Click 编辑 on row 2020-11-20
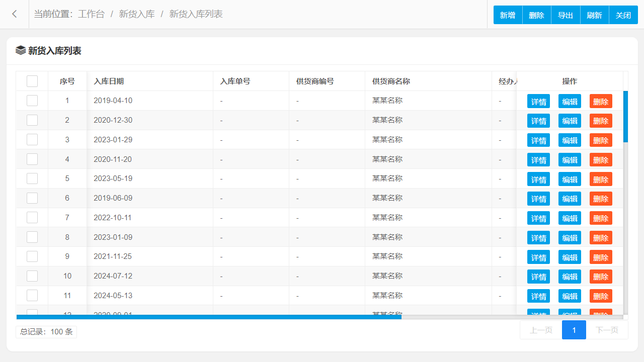 click(570, 160)
